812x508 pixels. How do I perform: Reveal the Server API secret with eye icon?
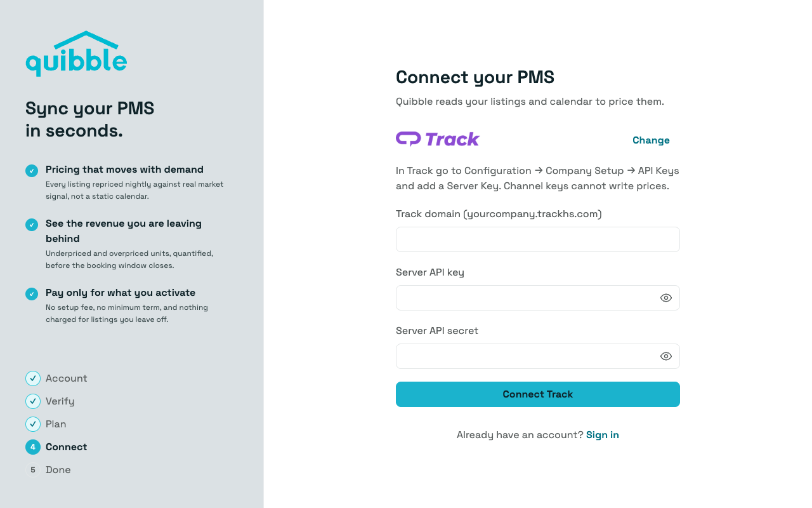666,356
